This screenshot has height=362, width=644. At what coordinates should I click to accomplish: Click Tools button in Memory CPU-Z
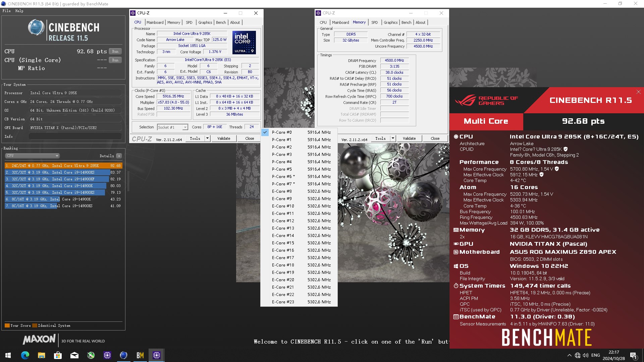(380, 138)
